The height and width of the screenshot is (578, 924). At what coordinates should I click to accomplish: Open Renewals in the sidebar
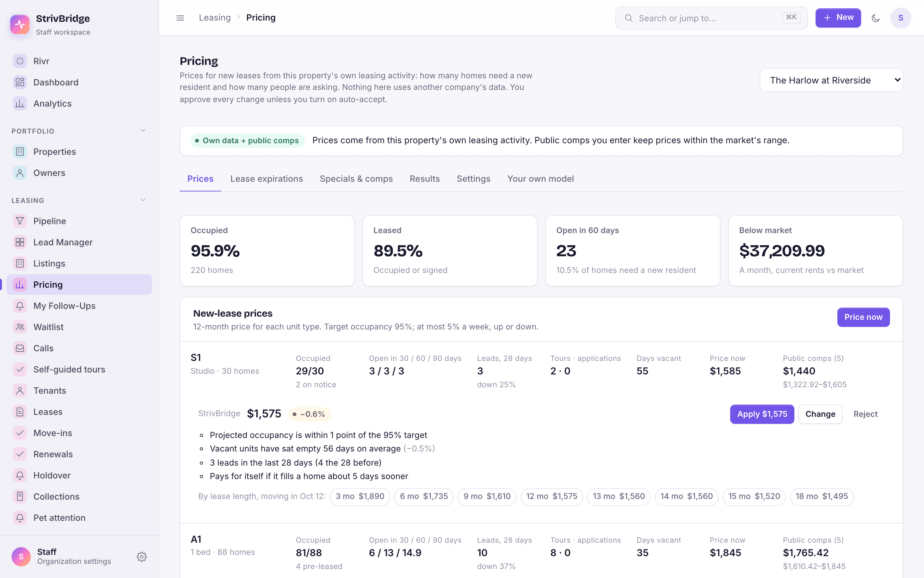coord(79,454)
